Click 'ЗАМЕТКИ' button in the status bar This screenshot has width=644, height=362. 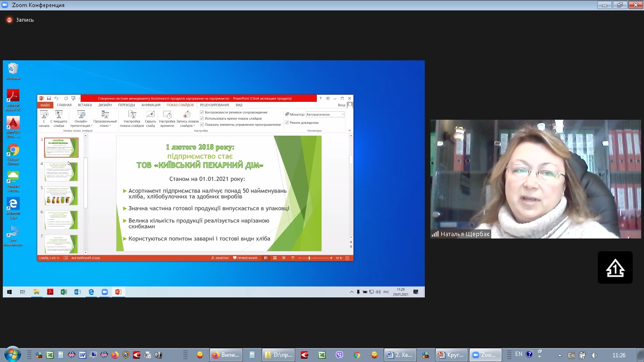[220, 258]
